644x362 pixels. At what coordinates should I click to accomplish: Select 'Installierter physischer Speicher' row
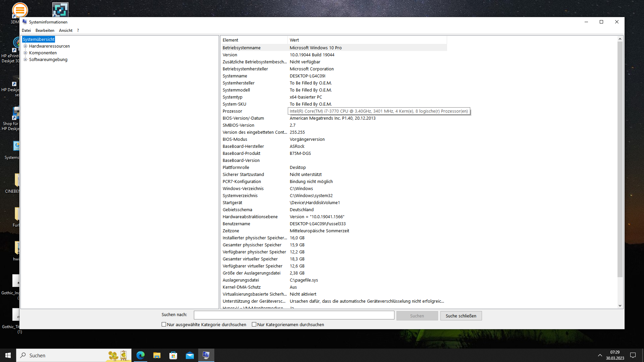pos(334,238)
